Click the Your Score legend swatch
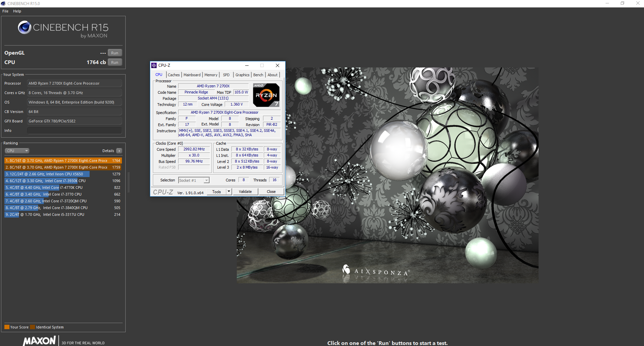This screenshot has height=346, width=644. 7,327
